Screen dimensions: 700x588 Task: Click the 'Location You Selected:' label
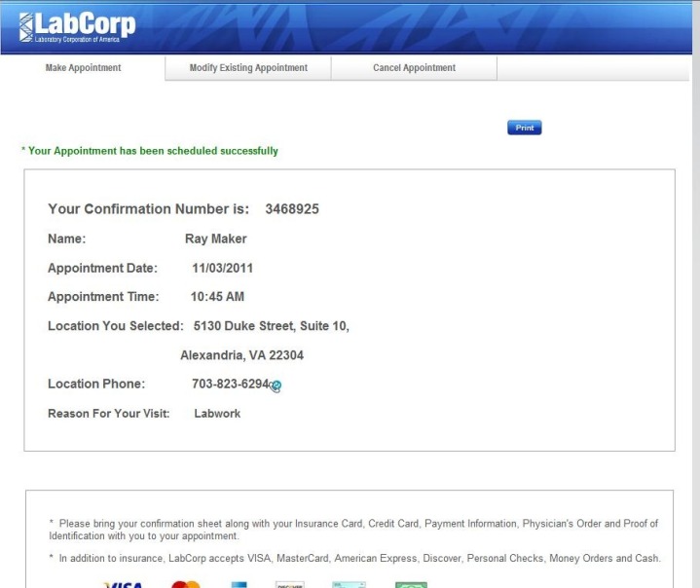[116, 326]
